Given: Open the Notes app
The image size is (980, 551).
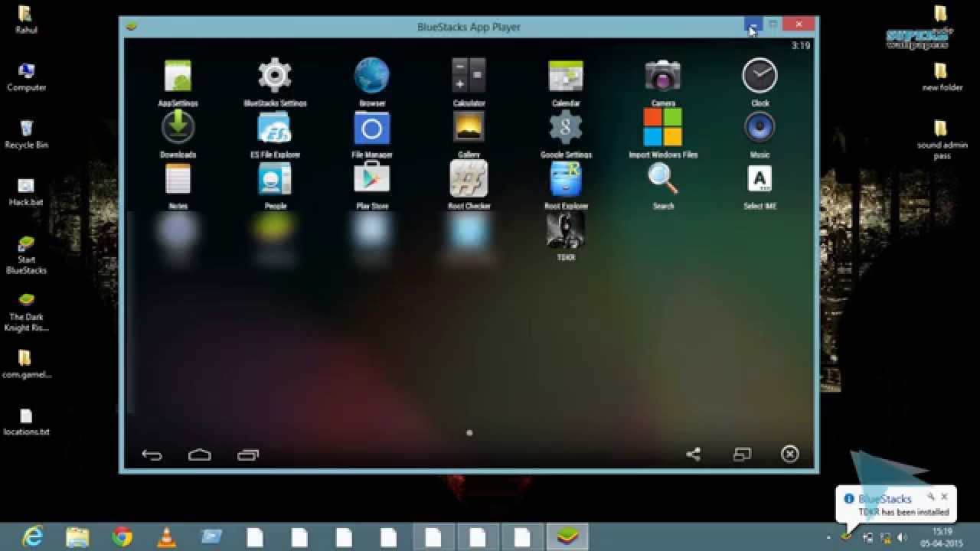Looking at the screenshot, I should click(x=178, y=179).
